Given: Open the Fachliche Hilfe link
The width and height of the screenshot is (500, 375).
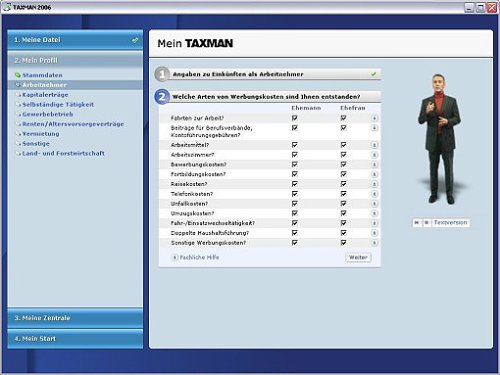Looking at the screenshot, I should click(x=199, y=257).
